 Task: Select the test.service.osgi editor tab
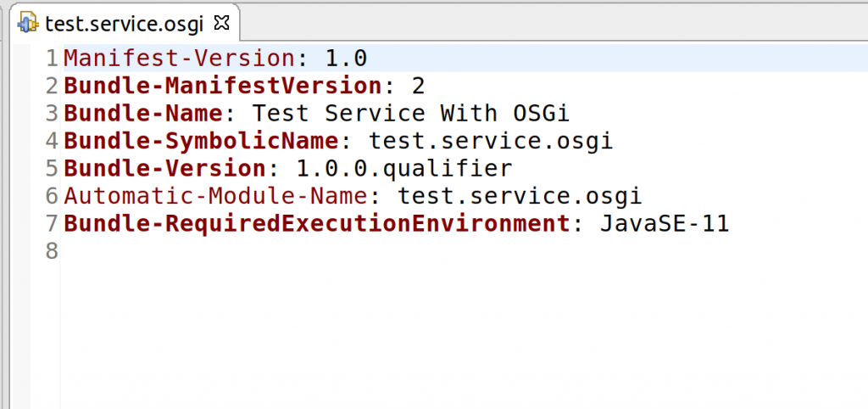tap(125, 23)
